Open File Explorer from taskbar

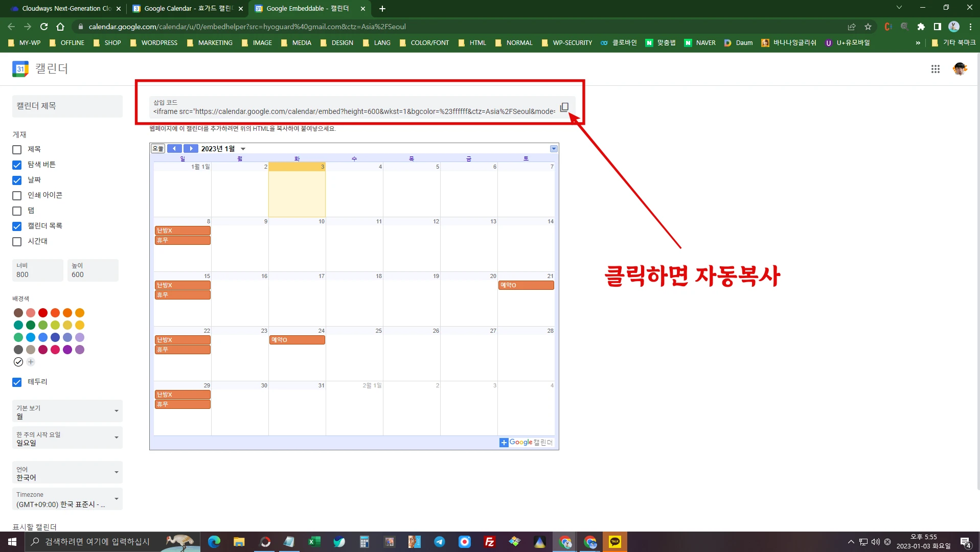(x=239, y=542)
